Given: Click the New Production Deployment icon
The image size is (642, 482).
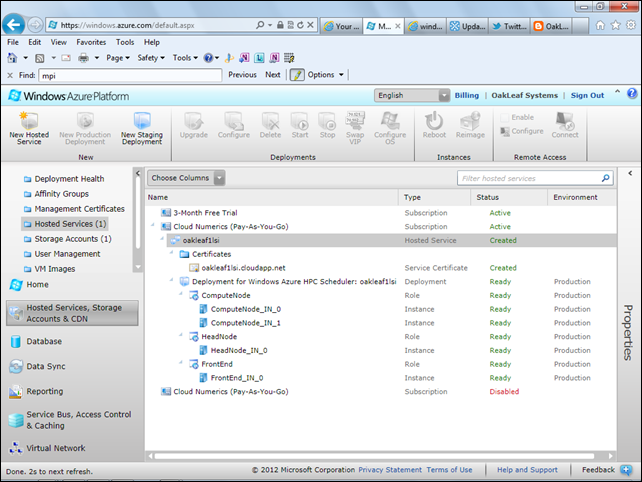Looking at the screenshot, I should tap(85, 120).
